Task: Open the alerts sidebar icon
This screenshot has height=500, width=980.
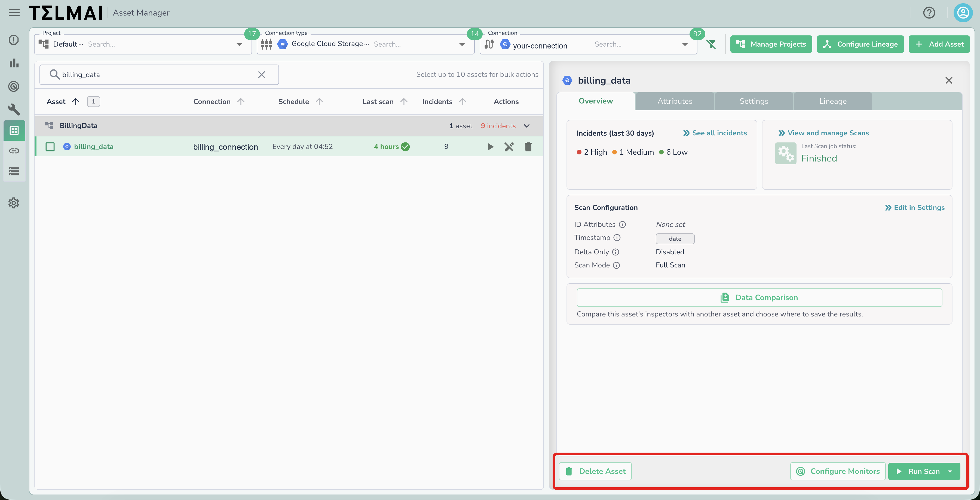Action: pyautogui.click(x=14, y=40)
